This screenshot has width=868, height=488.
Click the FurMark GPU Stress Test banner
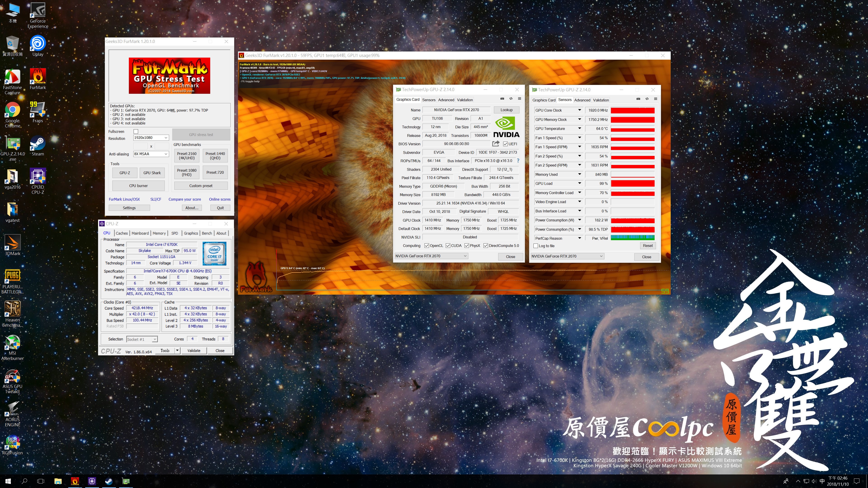(170, 76)
